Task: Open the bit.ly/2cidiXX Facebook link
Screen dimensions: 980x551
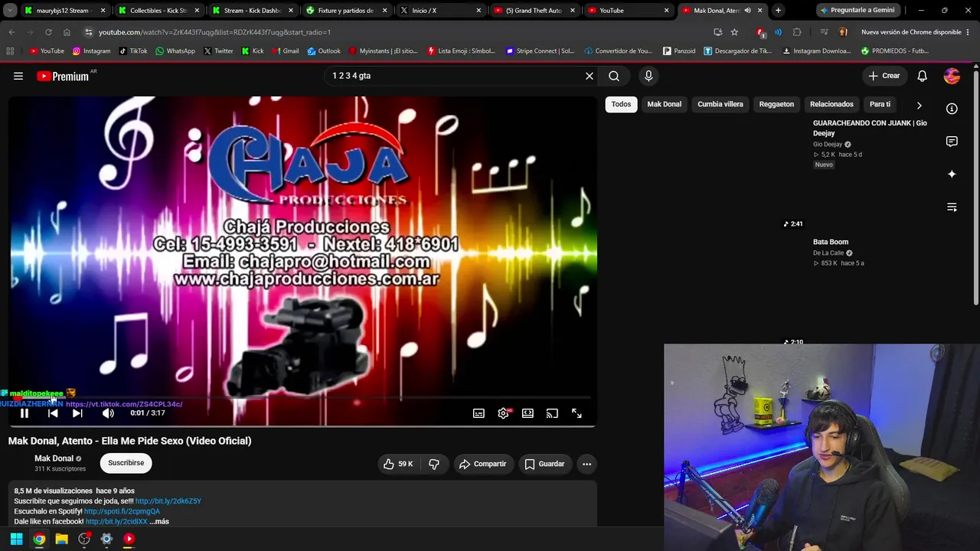Action: tap(116, 521)
